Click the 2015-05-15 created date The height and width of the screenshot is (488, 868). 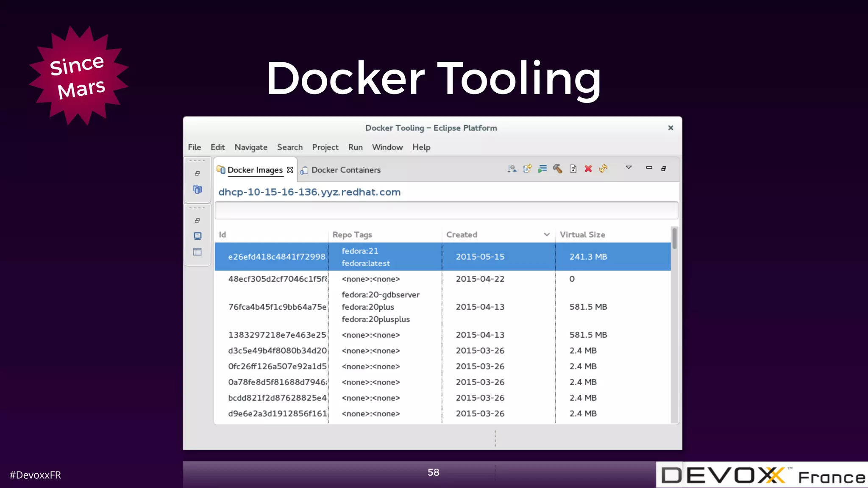(480, 257)
